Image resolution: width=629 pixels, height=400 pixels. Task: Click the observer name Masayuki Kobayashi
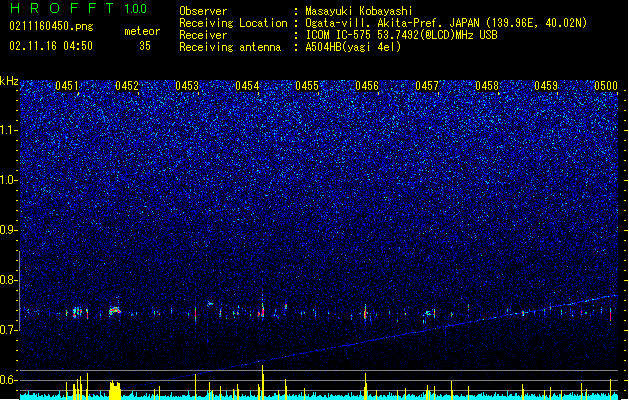359,11
